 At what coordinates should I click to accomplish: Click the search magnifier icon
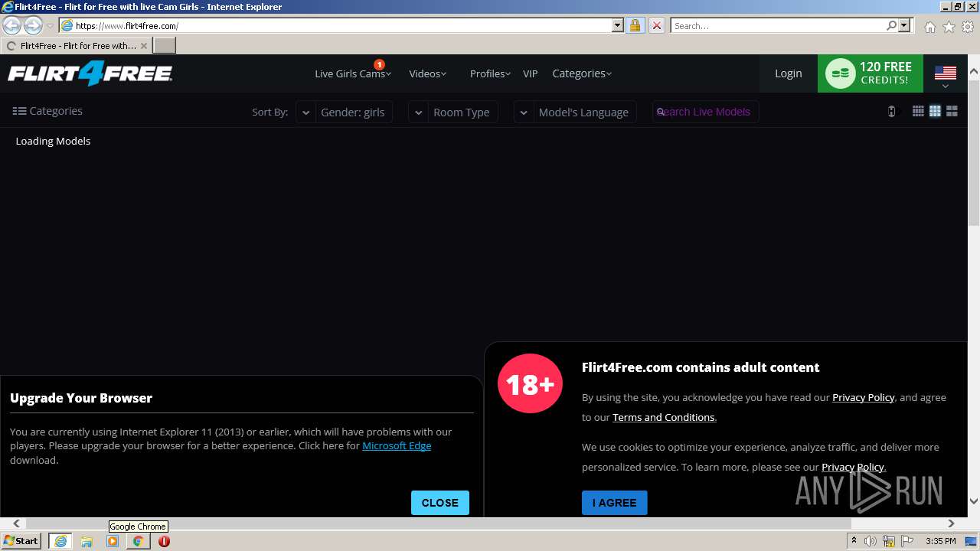(x=891, y=25)
